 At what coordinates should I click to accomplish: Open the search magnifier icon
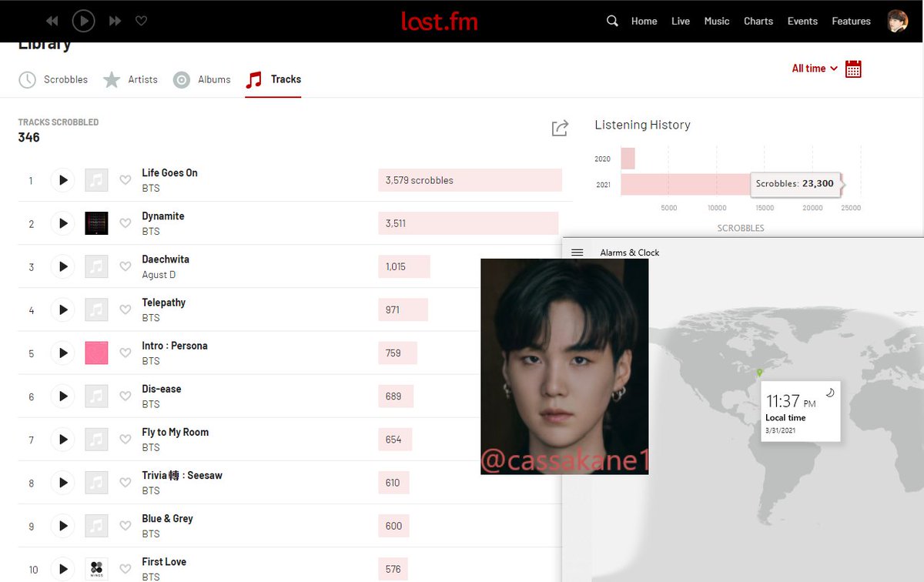[x=612, y=21]
